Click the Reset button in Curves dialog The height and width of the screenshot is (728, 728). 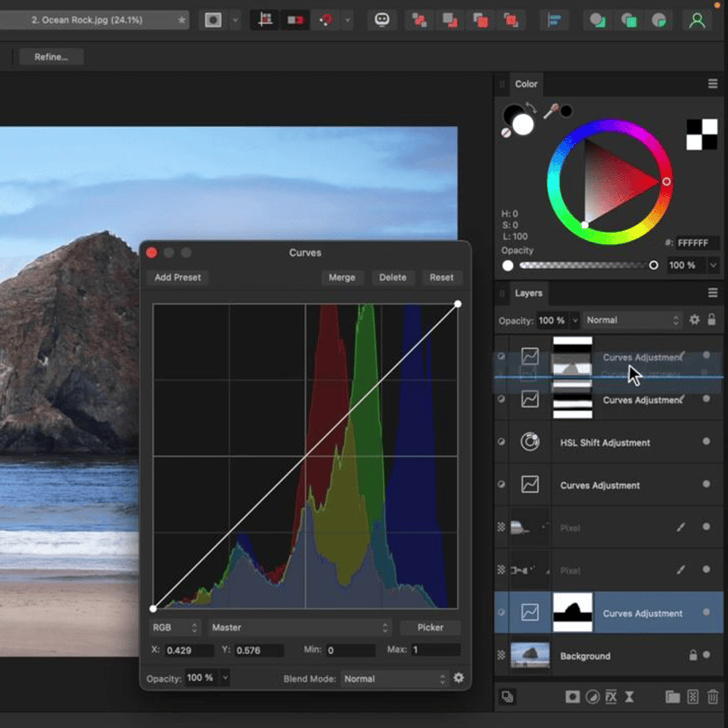click(442, 277)
